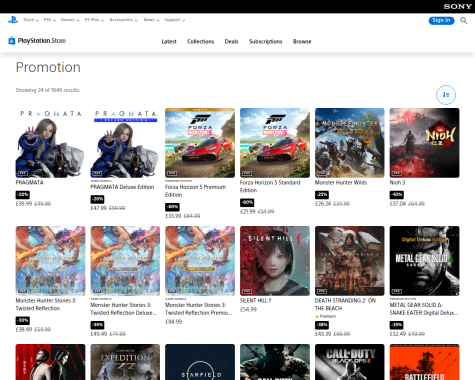Click the £84.99 Monster Hunter Stories Premium price
Viewport: 475px width, 380px height.
pos(174,322)
